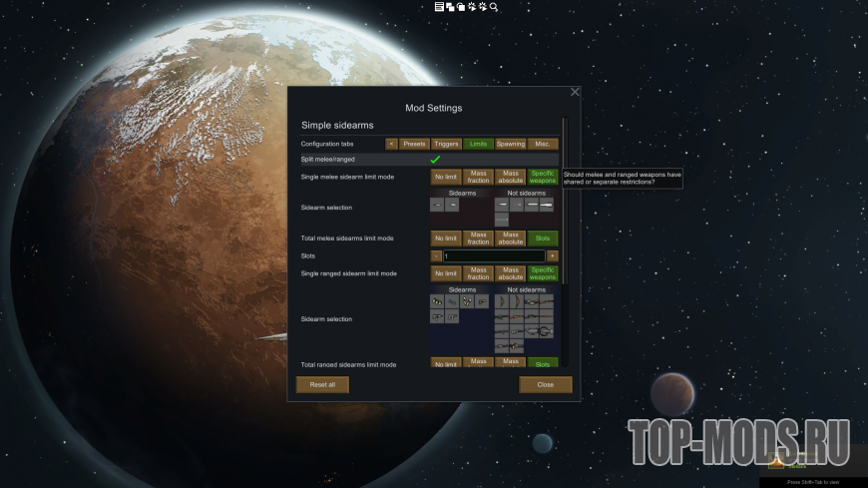Click the burst-arrow debug icon beside the magnifier
The height and width of the screenshot is (488, 868).
483,7
